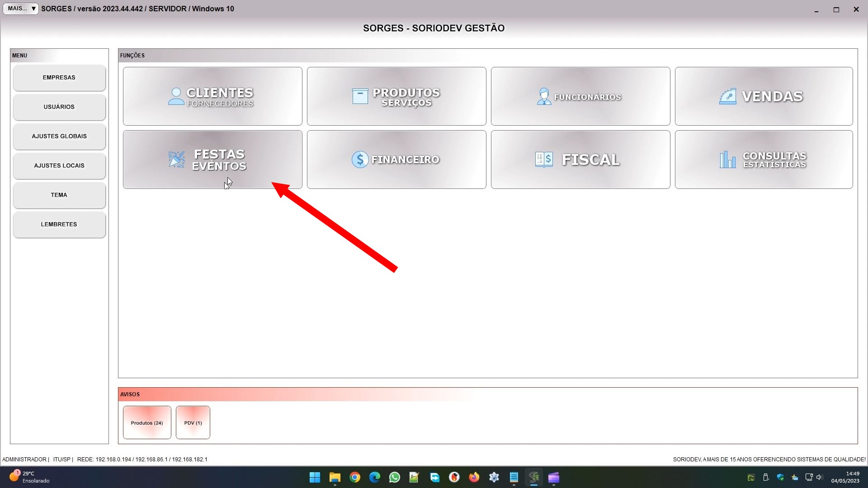
Task: Open the PDV (1) notice
Action: [x=193, y=422]
